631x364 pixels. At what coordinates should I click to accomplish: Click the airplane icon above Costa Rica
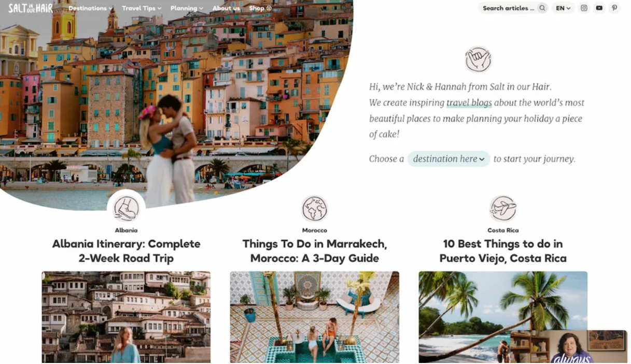point(503,209)
